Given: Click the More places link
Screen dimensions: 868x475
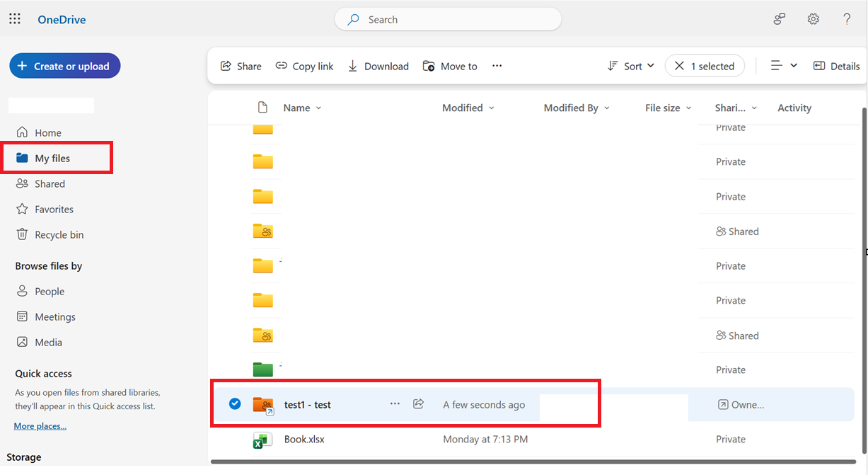Looking at the screenshot, I should pos(40,426).
